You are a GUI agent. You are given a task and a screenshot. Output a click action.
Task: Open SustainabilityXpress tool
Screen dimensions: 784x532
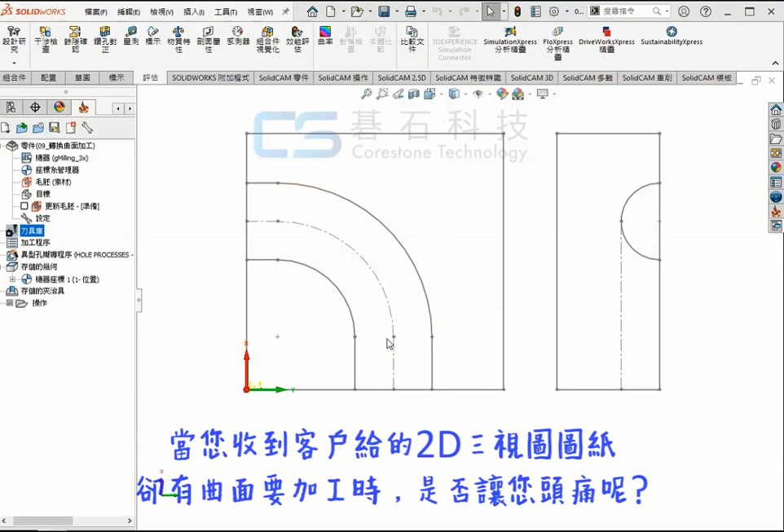(x=671, y=36)
